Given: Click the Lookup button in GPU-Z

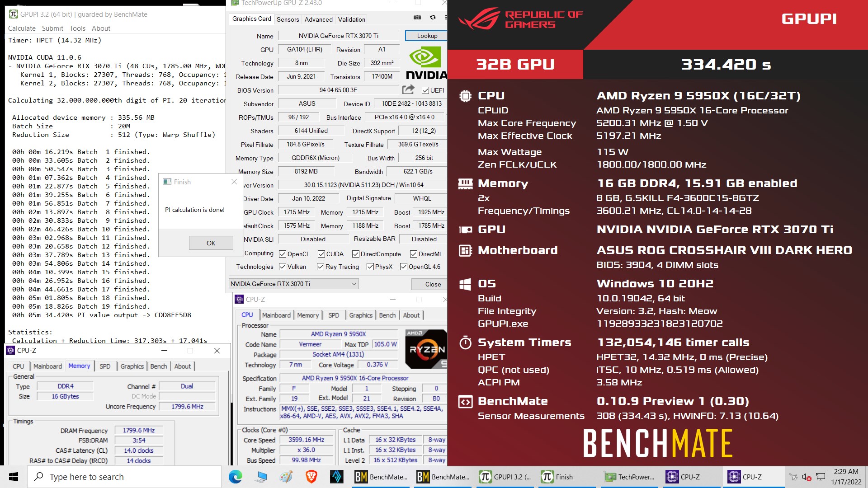Looking at the screenshot, I should (x=427, y=36).
